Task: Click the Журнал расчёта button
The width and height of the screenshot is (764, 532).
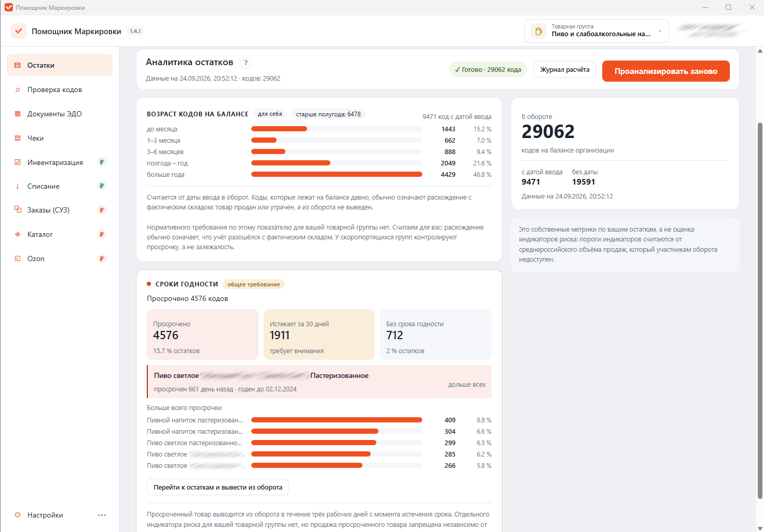Action: [x=564, y=69]
